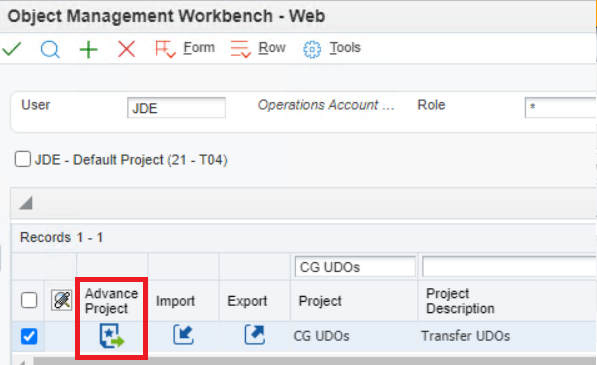Toggle the select-all checkbox in grid header
The height and width of the screenshot is (365, 597).
pos(29,300)
